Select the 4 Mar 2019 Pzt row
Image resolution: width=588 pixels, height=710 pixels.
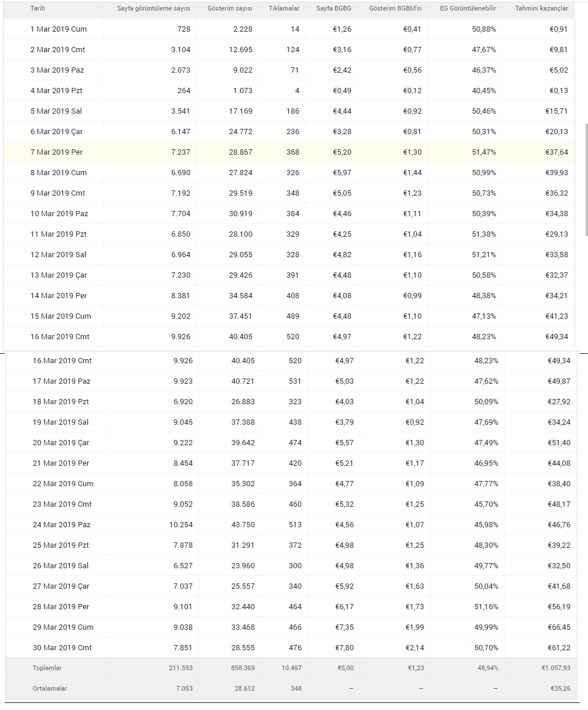pos(289,90)
